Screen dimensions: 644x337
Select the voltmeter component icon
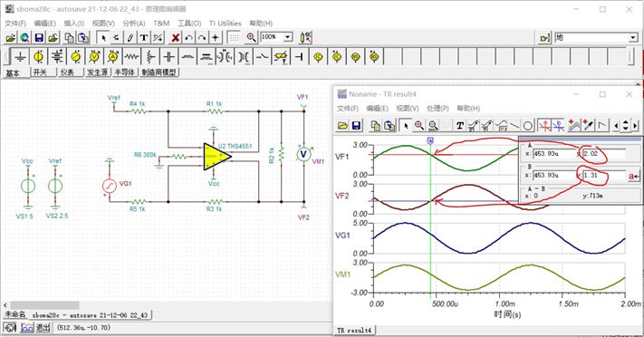tap(94, 57)
